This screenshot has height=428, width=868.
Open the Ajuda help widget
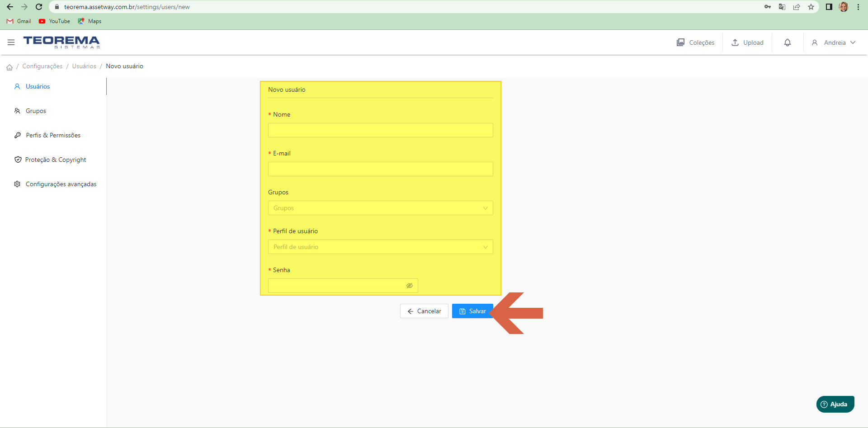coord(835,404)
